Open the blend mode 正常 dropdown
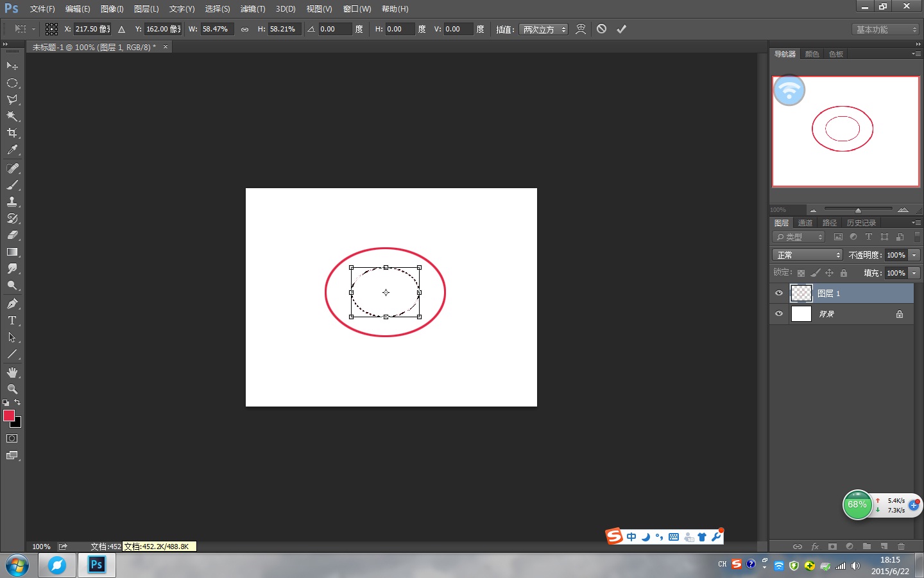The height and width of the screenshot is (578, 924). [807, 255]
